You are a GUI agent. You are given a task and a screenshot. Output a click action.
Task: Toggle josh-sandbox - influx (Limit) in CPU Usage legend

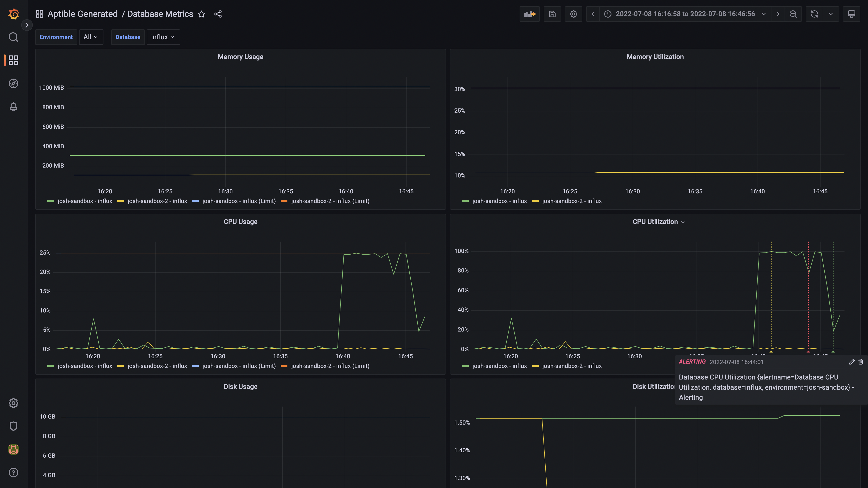point(238,366)
